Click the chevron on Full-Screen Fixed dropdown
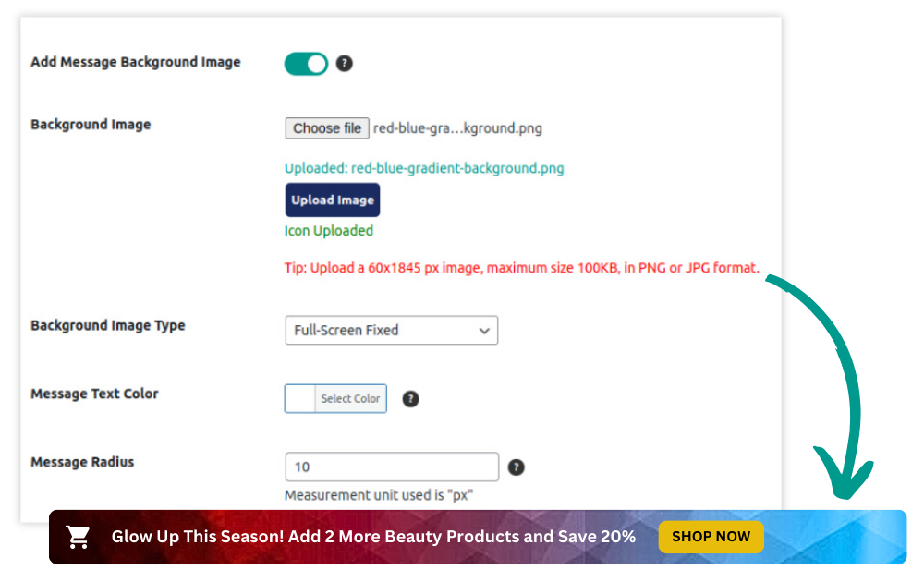Viewport: 924px width, 582px height. [x=483, y=330]
